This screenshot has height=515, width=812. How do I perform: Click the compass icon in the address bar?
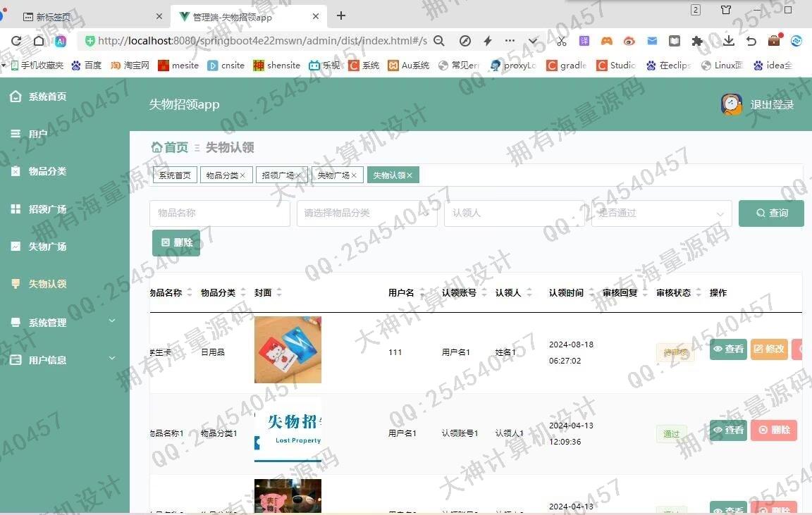465,41
